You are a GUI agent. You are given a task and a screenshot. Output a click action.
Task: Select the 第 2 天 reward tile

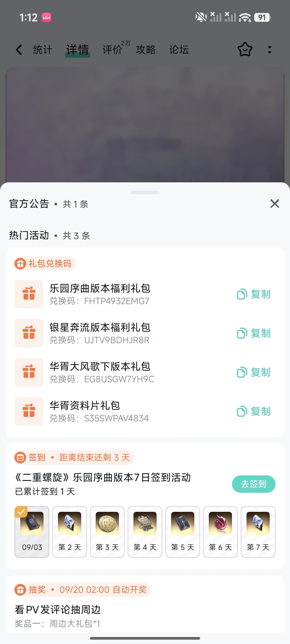coord(69,532)
